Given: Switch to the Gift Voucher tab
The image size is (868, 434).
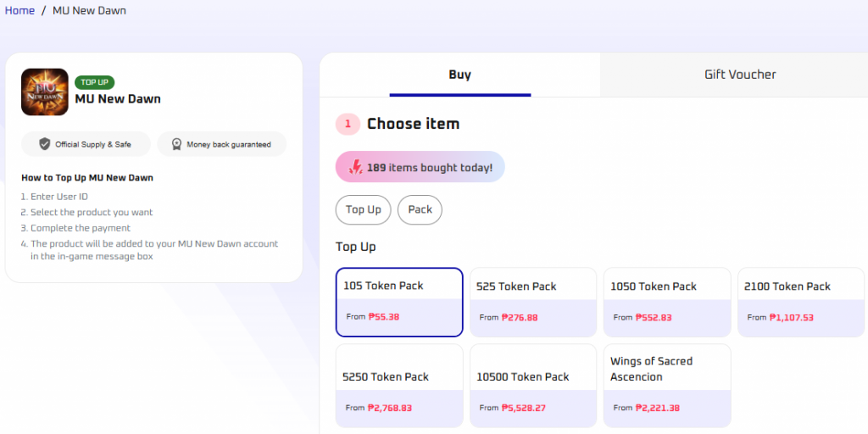Looking at the screenshot, I should (x=740, y=75).
